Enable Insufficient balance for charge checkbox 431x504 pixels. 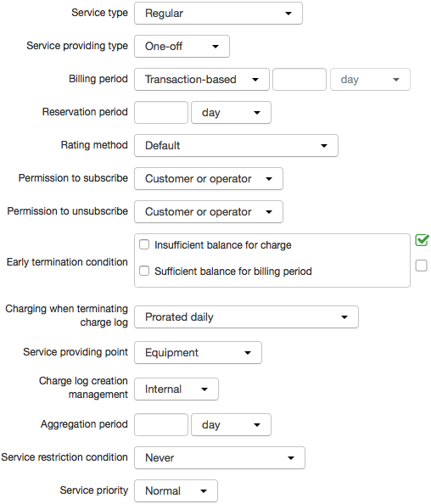[144, 244]
